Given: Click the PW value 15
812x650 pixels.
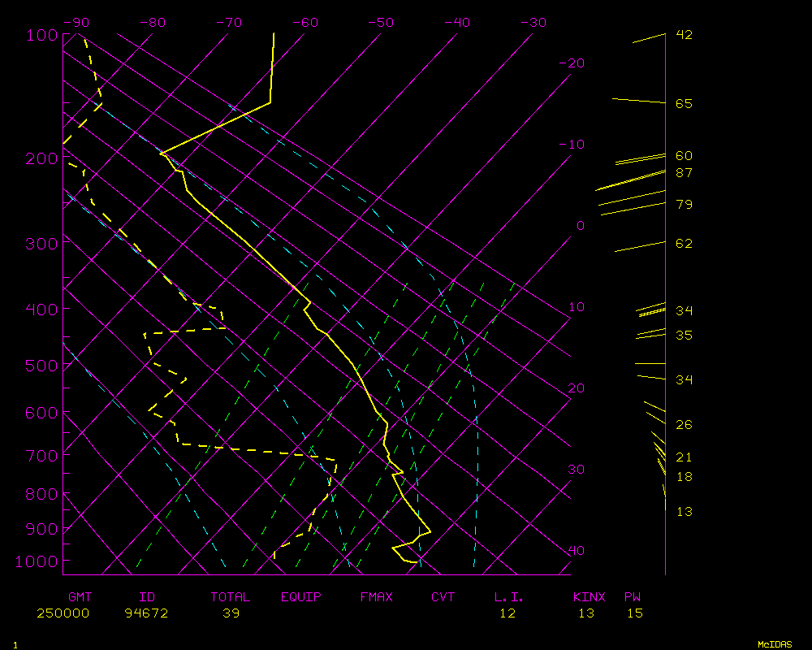Looking at the screenshot, I should (634, 613).
